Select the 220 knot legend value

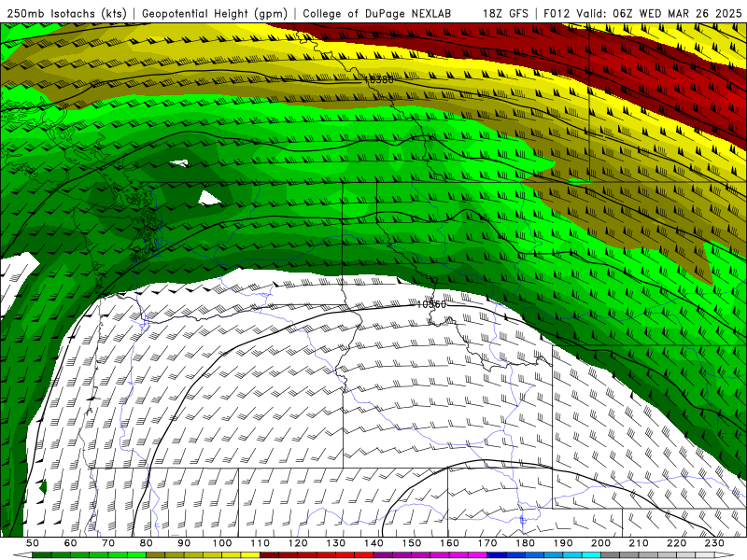coord(676,543)
